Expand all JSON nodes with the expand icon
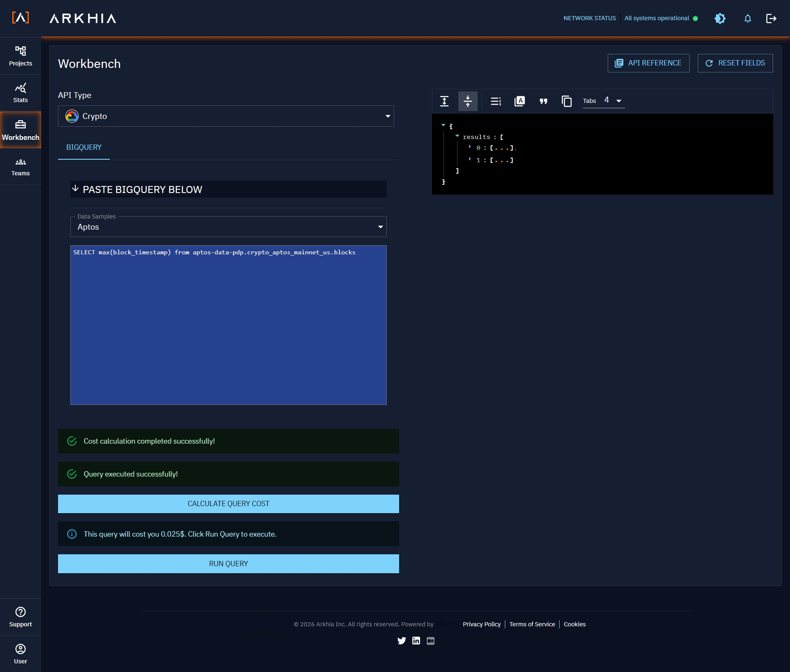 click(x=444, y=101)
